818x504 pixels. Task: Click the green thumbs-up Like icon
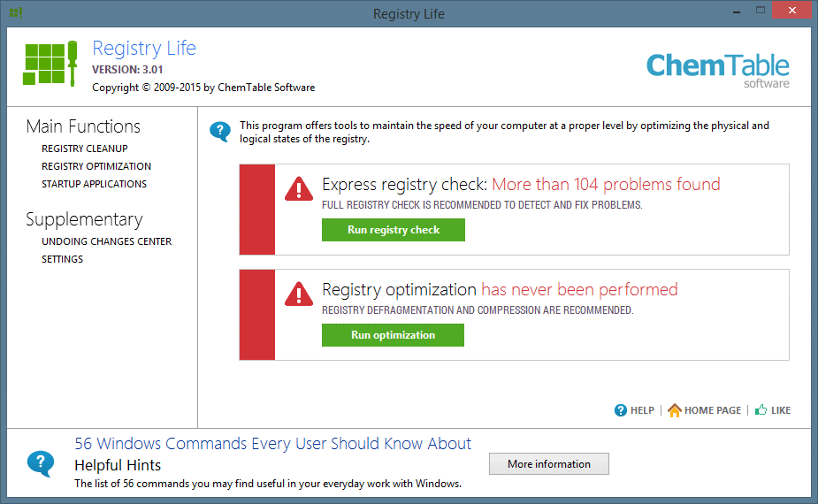pos(761,409)
